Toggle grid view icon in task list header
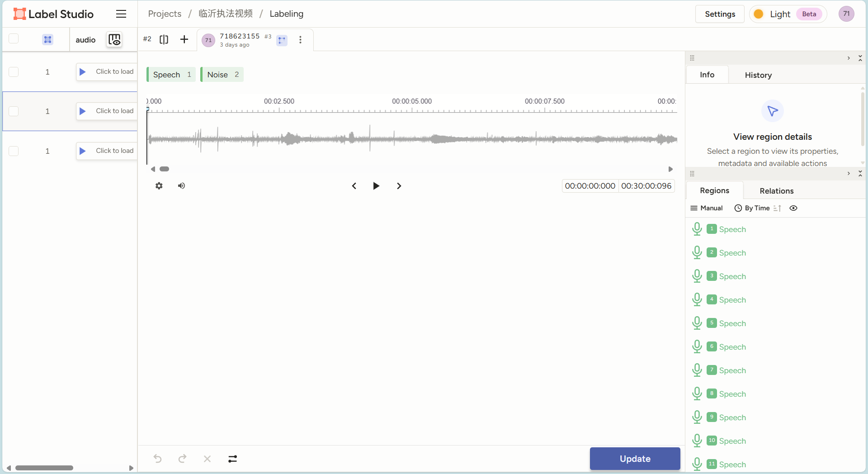Screen dimensions: 868x474 click(x=47, y=39)
